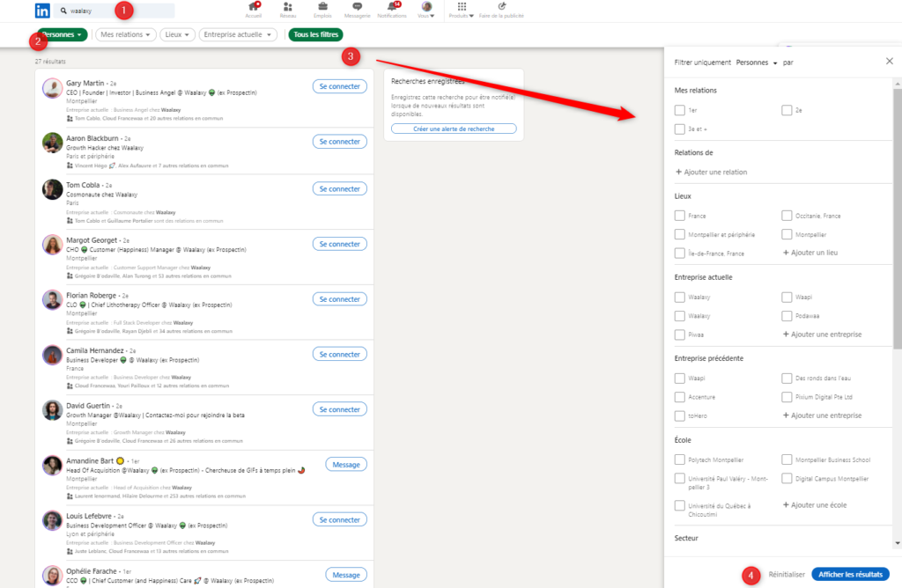Open the Tous les filtres button
Viewport: 902px width, 588px height.
[316, 34]
